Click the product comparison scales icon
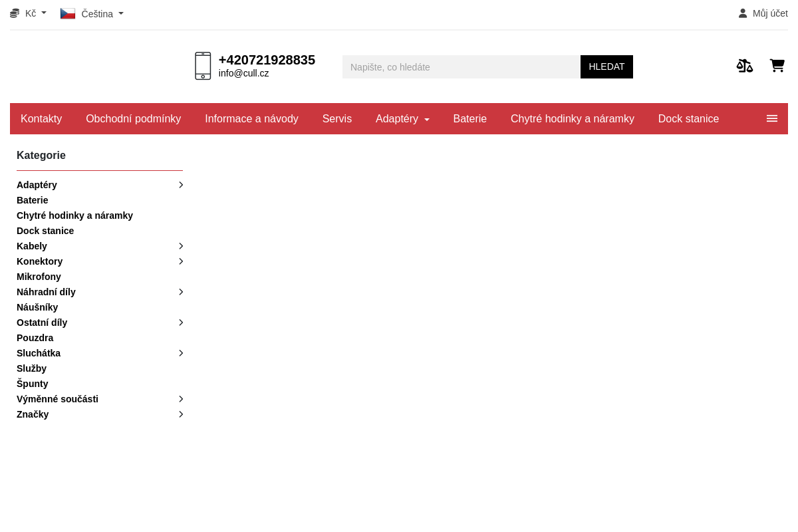 (x=745, y=65)
